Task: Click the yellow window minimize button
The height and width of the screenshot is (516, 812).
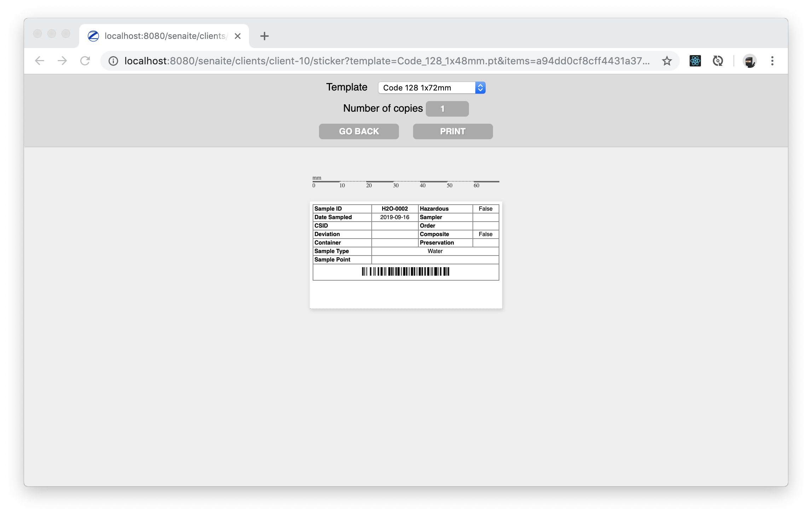Action: (x=52, y=34)
